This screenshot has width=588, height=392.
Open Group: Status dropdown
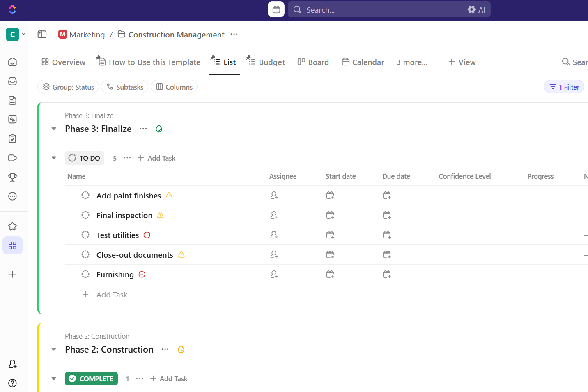69,87
